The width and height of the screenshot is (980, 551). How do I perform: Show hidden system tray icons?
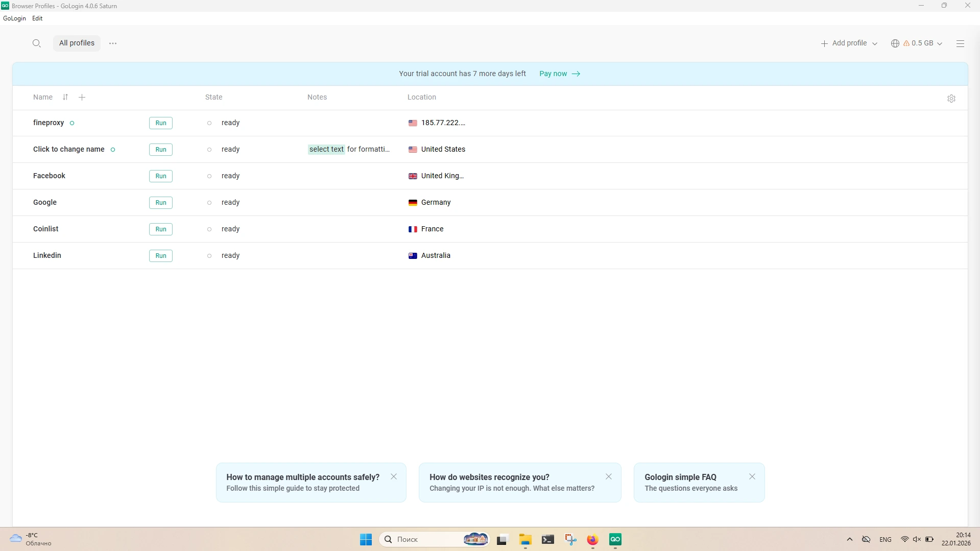coord(849,539)
